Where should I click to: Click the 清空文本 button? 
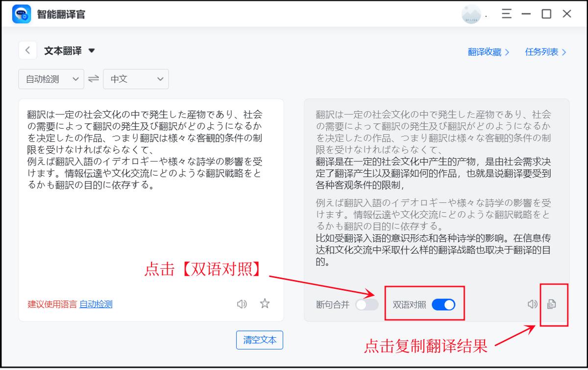(x=260, y=340)
